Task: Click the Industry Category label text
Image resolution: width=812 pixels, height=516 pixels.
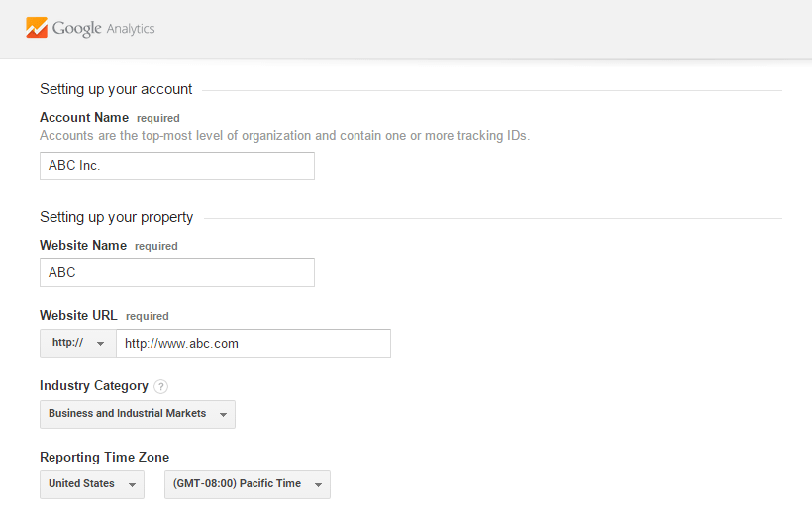Action: click(94, 386)
